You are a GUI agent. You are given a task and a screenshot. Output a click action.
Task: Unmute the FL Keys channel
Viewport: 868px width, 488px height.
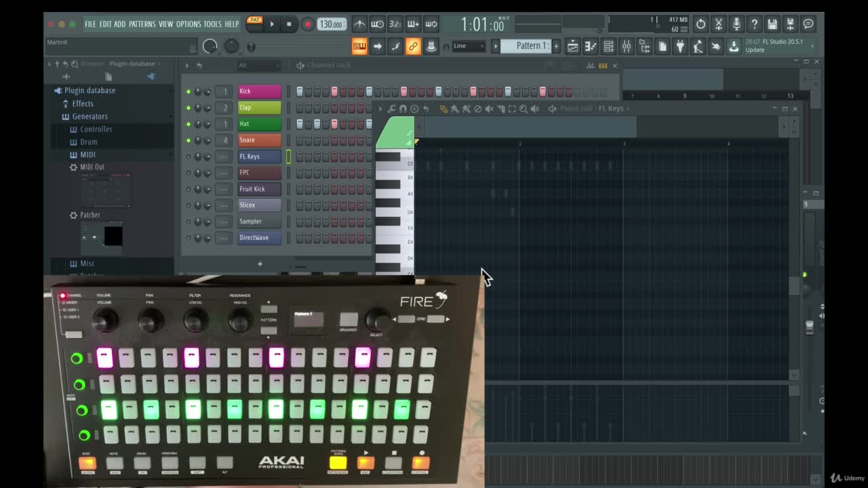coord(189,157)
